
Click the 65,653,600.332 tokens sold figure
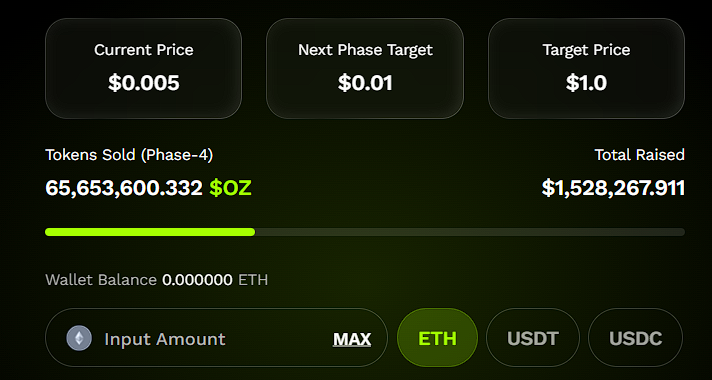click(x=124, y=188)
